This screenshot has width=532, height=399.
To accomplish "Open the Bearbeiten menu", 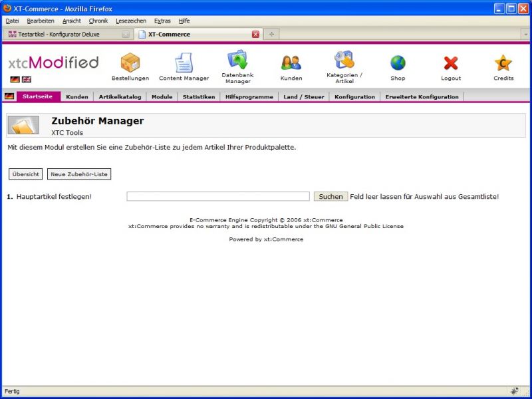I will [41, 21].
